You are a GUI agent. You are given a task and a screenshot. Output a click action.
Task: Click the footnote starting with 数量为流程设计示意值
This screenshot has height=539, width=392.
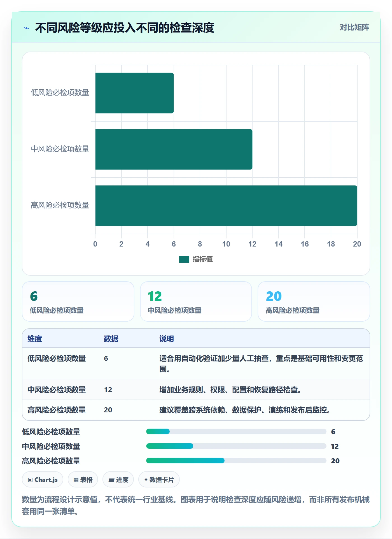(x=196, y=505)
